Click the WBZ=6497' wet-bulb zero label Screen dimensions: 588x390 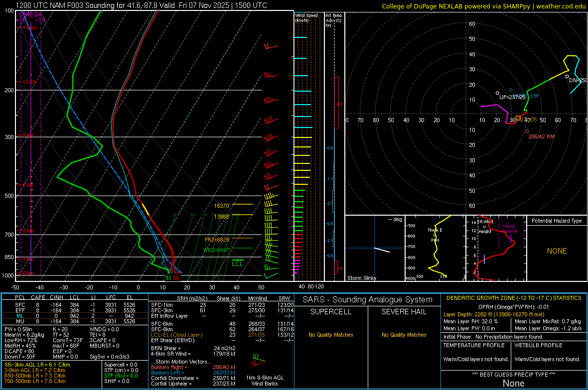(x=216, y=250)
